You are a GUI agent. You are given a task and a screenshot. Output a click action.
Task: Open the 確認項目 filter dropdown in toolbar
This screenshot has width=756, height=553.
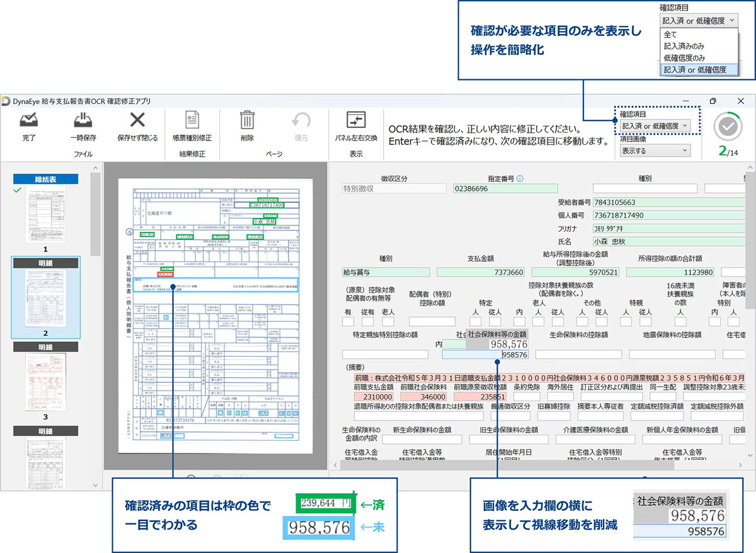click(x=655, y=126)
